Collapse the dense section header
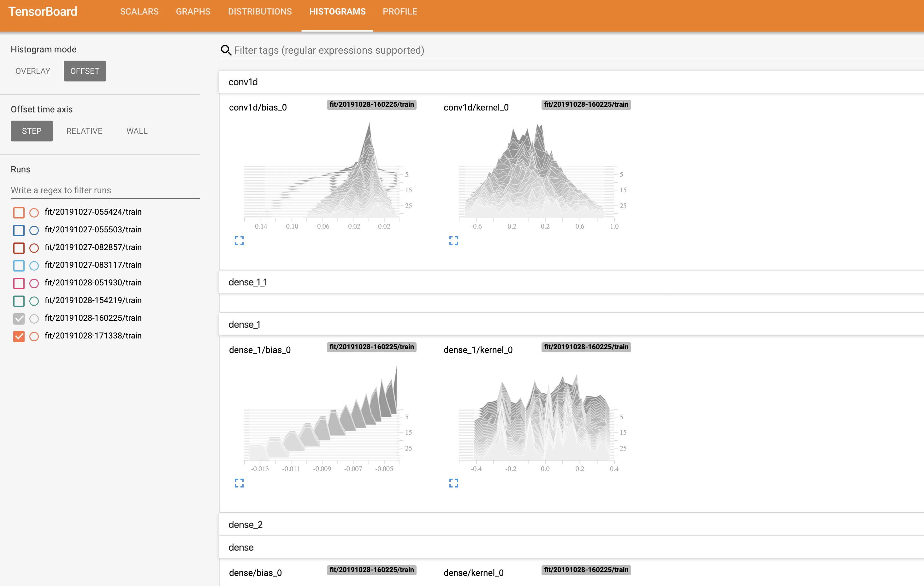 pos(572,547)
